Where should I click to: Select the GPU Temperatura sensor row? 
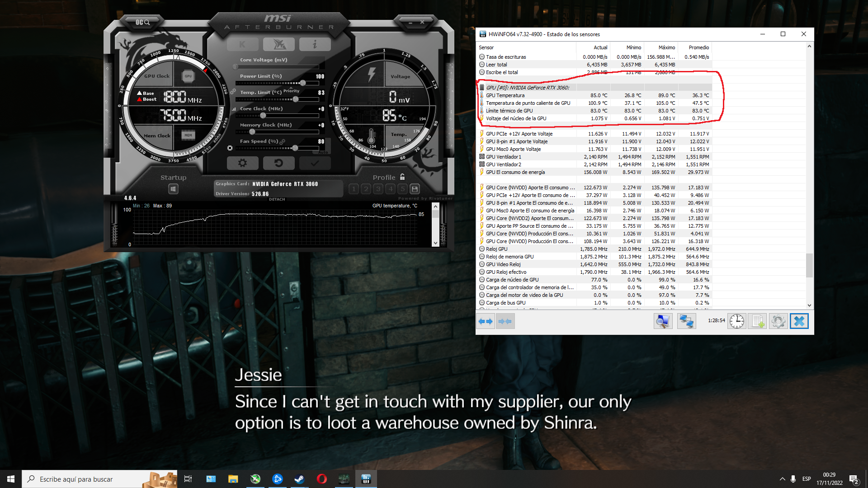pyautogui.click(x=594, y=95)
